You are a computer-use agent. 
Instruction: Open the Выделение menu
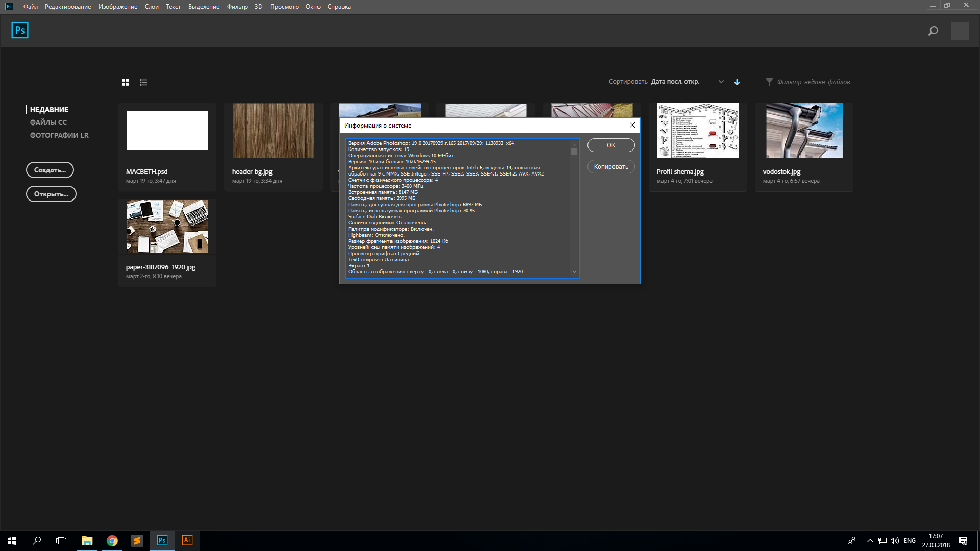click(204, 7)
